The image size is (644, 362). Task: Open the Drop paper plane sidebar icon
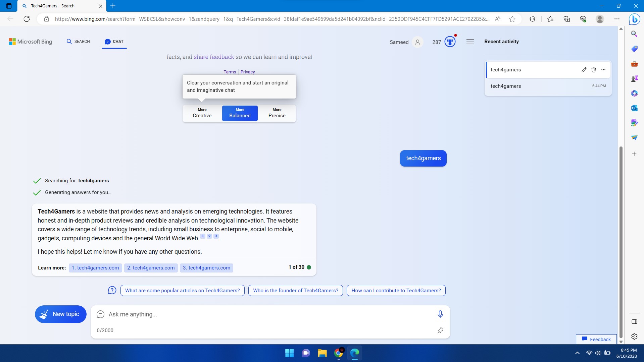634,137
